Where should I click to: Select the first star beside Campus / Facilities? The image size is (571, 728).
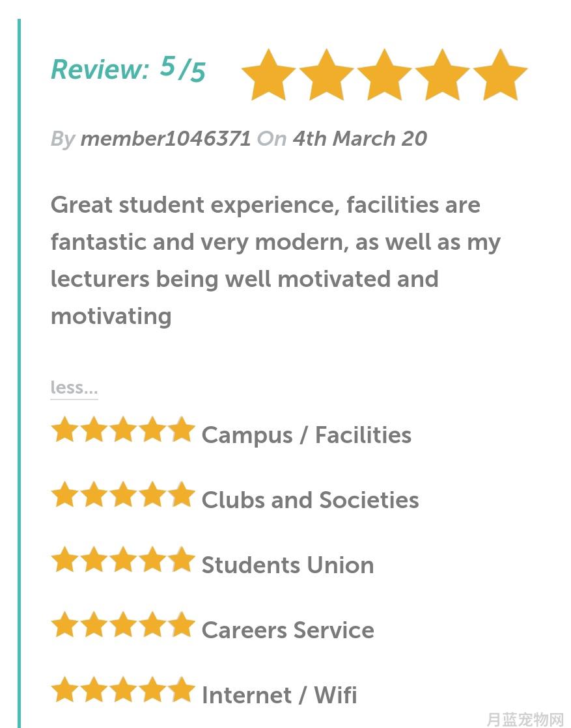64,429
